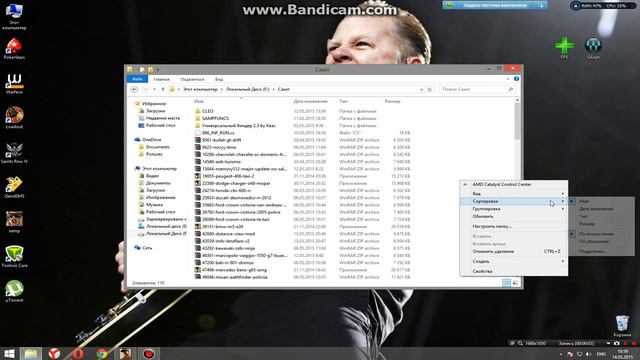Click AMD Catalyst Control Center menu entry
The width and height of the screenshot is (640, 360).
tap(513, 184)
